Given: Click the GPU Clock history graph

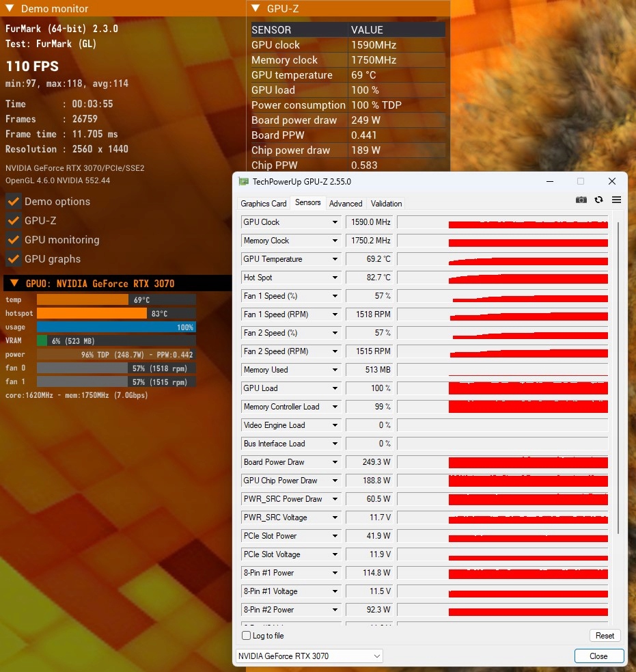Looking at the screenshot, I should click(502, 222).
